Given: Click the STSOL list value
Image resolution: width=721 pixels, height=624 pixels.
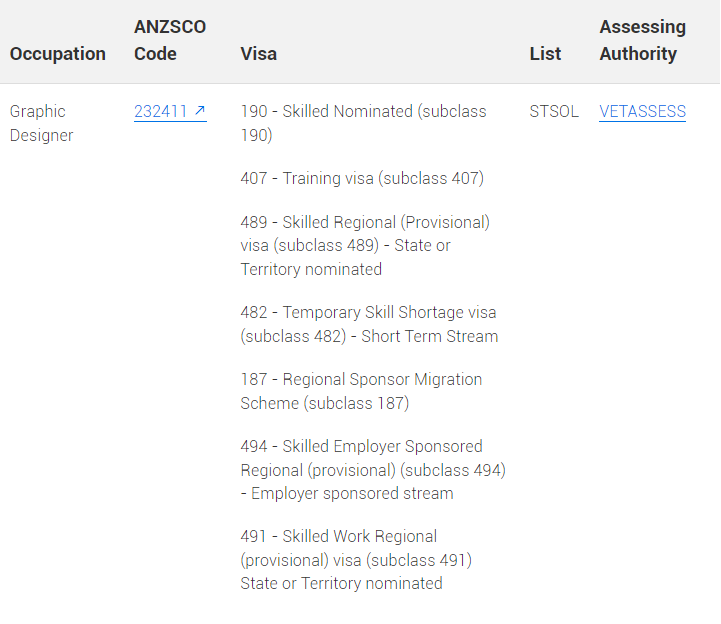Looking at the screenshot, I should tap(554, 111).
